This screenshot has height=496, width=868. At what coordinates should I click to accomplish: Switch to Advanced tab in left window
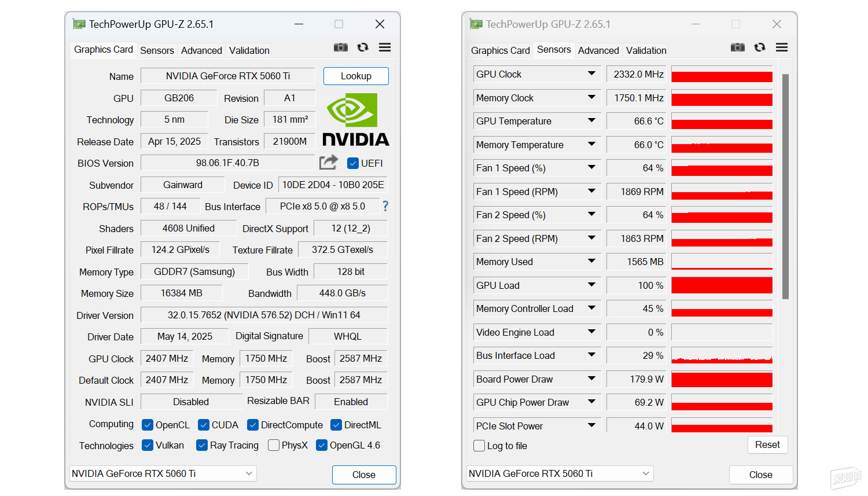click(201, 50)
